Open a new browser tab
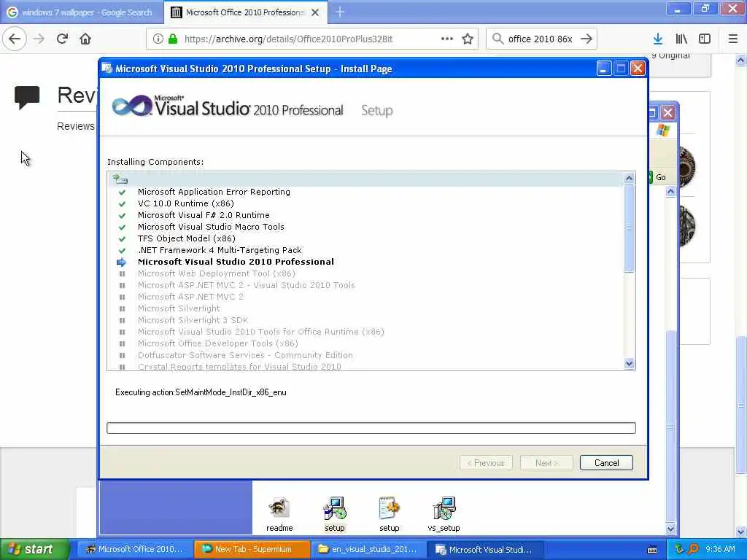The width and height of the screenshot is (747, 560). (x=340, y=12)
